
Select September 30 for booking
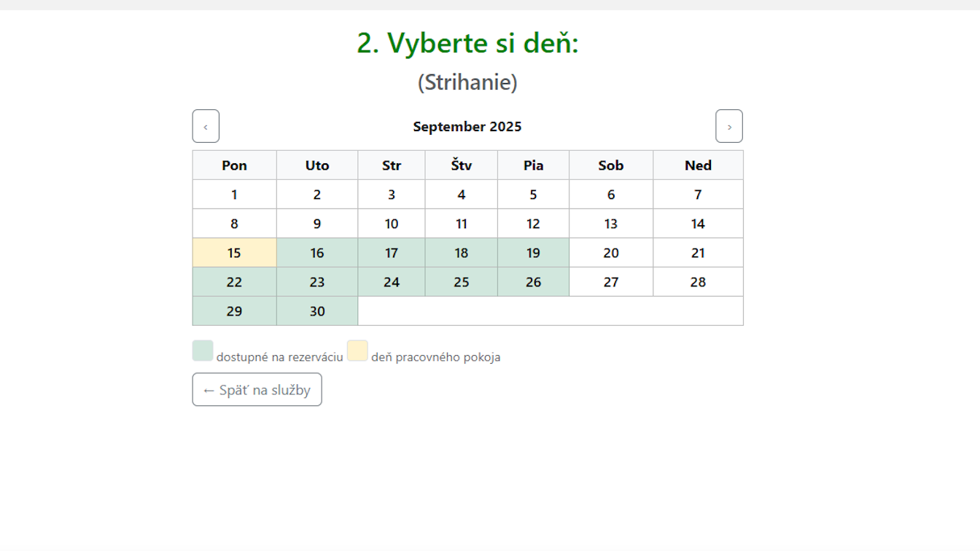[x=317, y=311]
